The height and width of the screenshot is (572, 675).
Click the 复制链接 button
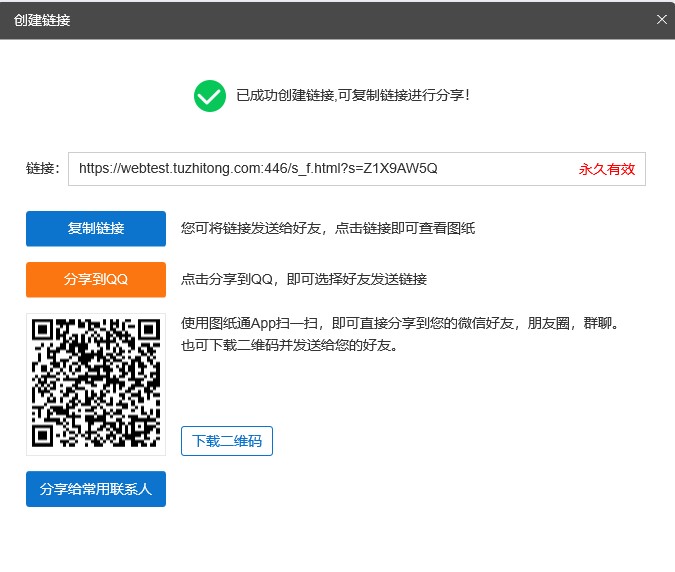click(96, 229)
